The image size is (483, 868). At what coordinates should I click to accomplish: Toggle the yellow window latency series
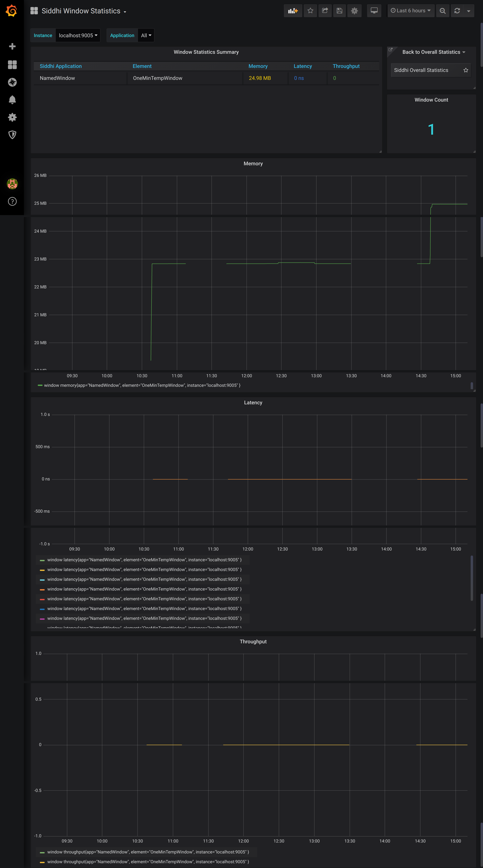(144, 569)
